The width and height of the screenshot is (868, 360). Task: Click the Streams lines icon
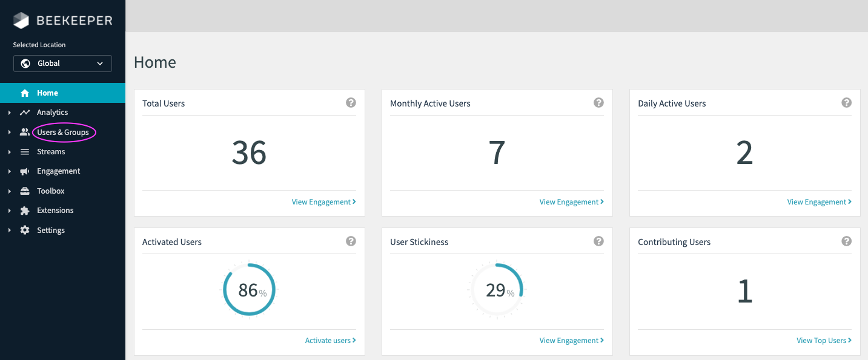[25, 152]
